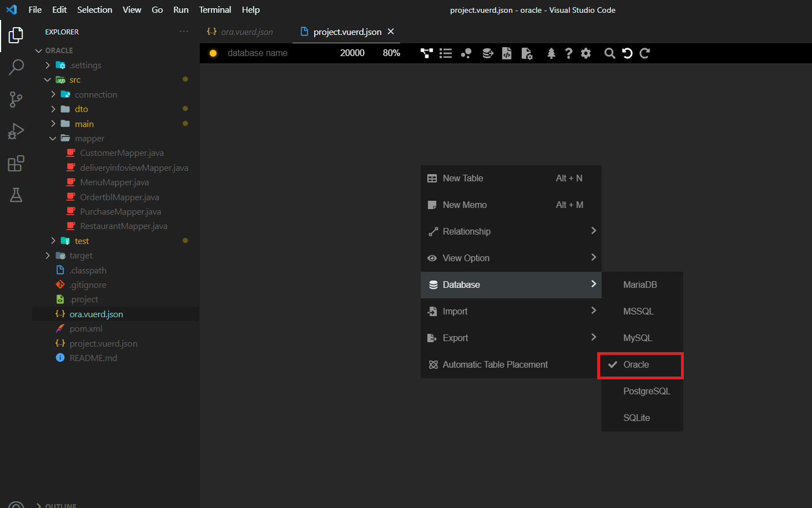Choose MariaDB as database type

[x=642, y=285]
